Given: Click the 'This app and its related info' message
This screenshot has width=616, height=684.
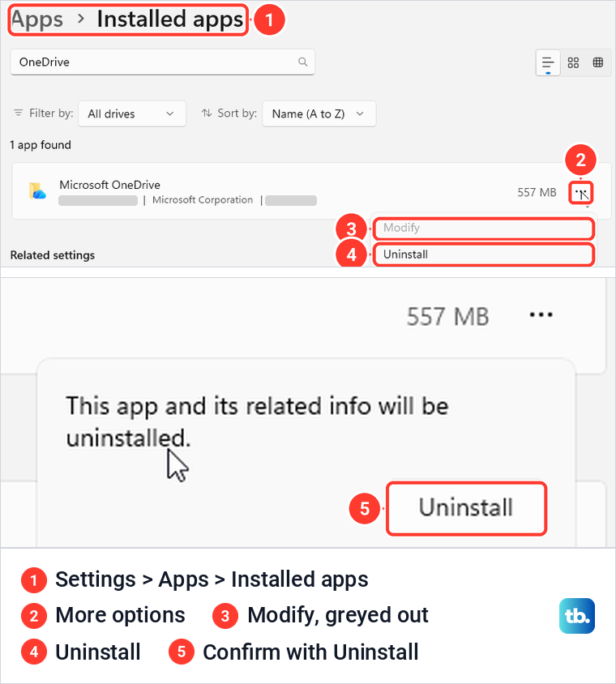Looking at the screenshot, I should pos(257,421).
